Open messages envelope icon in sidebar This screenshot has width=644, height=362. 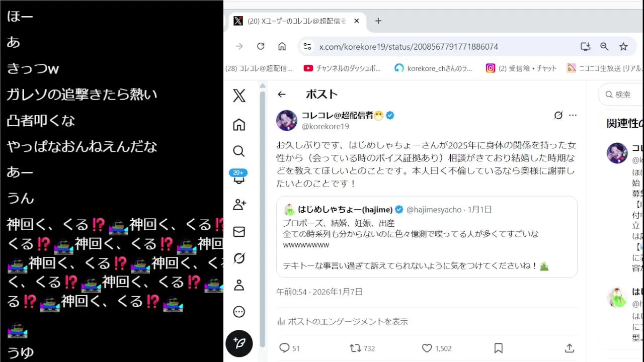click(x=239, y=232)
